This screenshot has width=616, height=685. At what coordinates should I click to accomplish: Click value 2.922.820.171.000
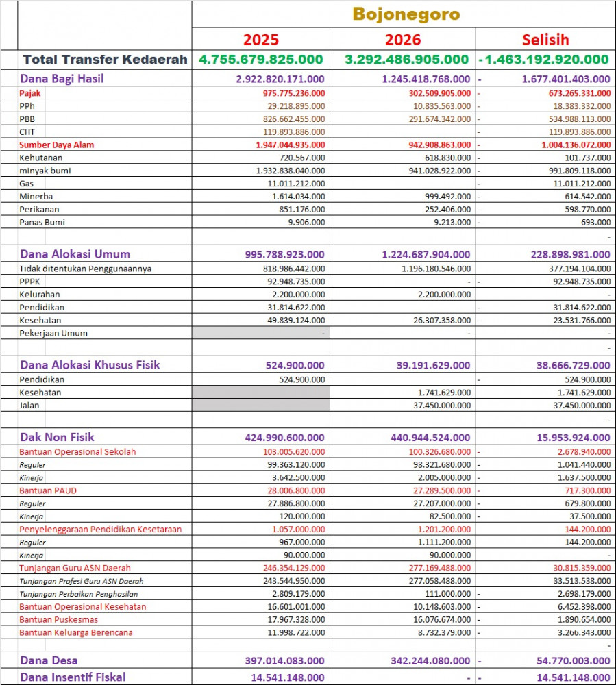click(x=280, y=79)
